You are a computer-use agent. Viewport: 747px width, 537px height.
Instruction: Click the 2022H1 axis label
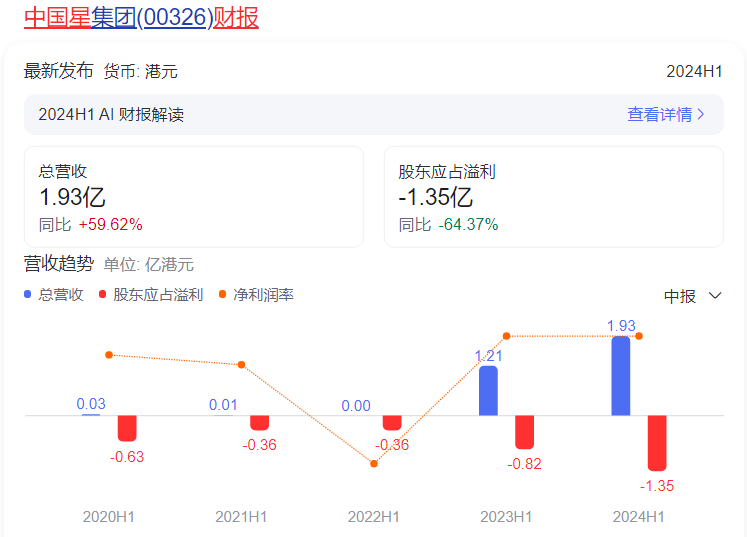click(x=374, y=517)
